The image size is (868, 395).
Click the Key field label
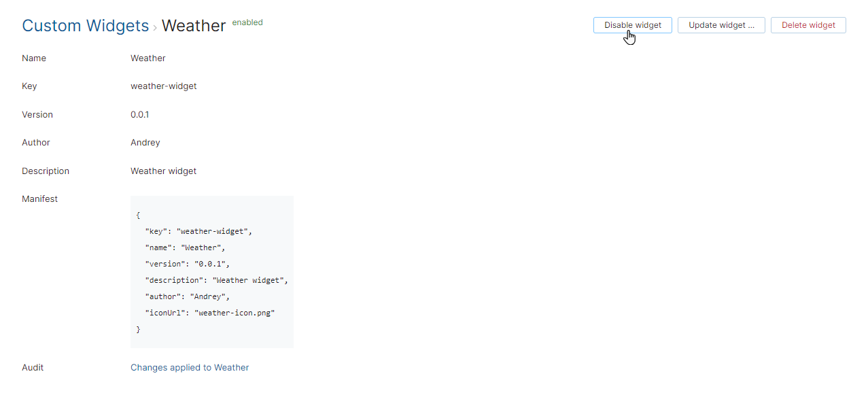click(x=29, y=86)
